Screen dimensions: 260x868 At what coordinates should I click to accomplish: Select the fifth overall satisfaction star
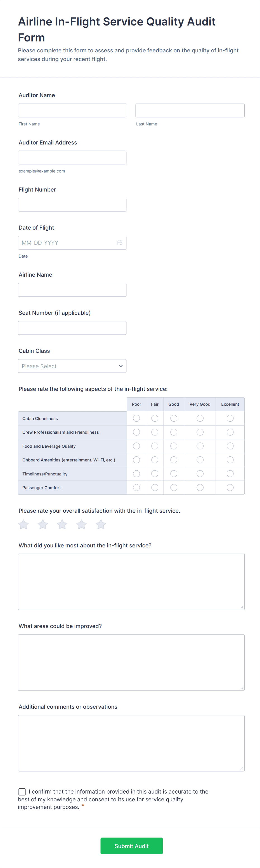[x=101, y=524]
